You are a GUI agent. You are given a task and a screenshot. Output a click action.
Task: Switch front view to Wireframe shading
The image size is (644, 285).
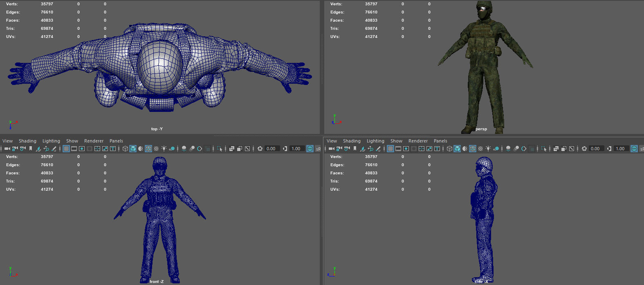[125, 149]
